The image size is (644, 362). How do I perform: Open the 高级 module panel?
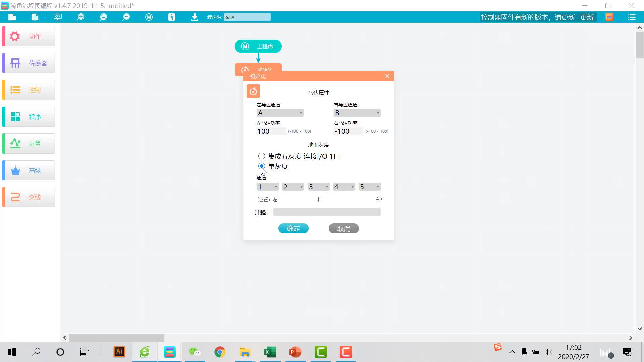(x=28, y=170)
